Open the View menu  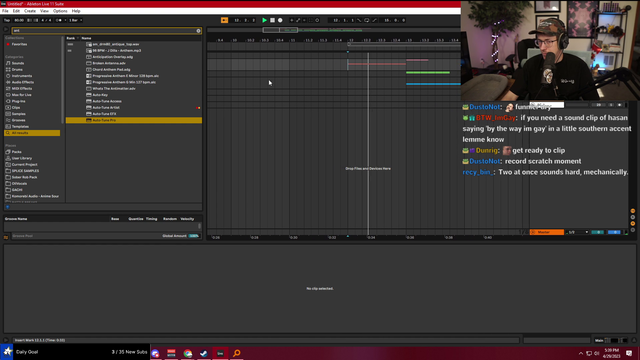click(x=44, y=11)
